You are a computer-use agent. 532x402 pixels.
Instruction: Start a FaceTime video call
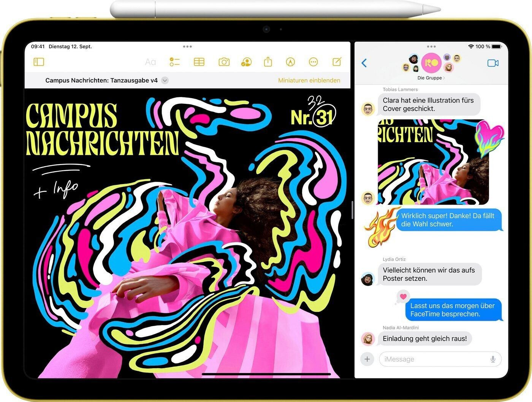(x=493, y=63)
